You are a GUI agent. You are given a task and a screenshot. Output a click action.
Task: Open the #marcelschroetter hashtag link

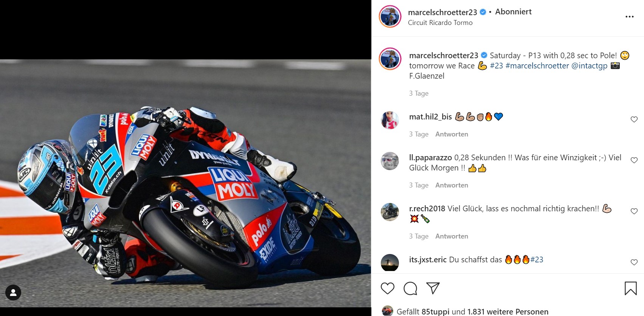(537, 66)
